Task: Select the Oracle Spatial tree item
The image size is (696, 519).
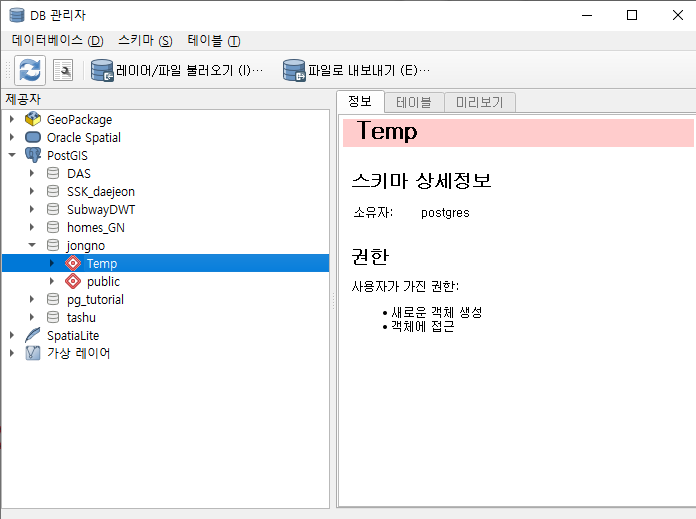Action: 84,138
